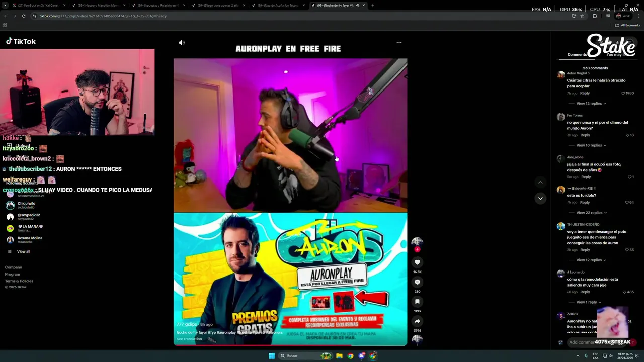Expand View all following accounts

[23, 251]
